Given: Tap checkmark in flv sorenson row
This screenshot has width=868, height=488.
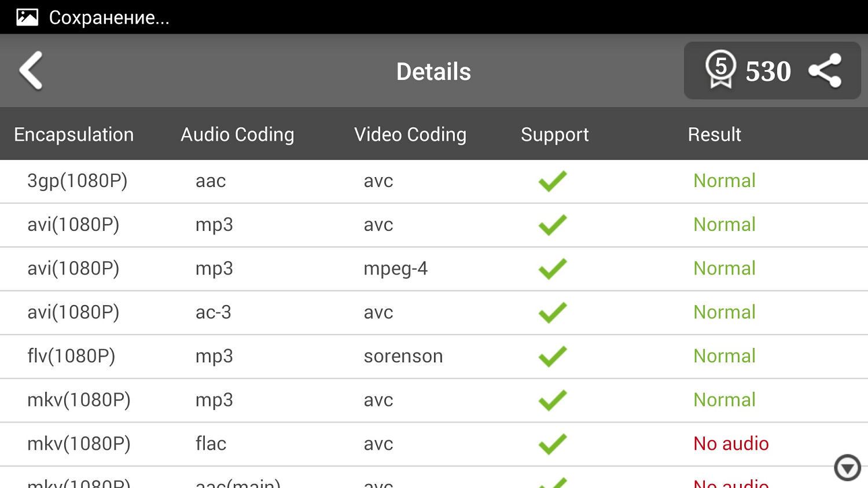Looking at the screenshot, I should [553, 357].
